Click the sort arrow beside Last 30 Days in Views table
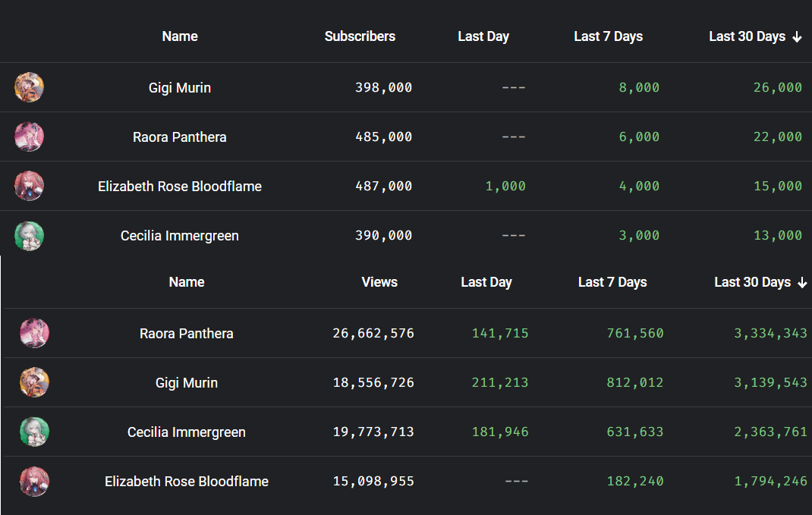The width and height of the screenshot is (812, 515). (x=802, y=283)
